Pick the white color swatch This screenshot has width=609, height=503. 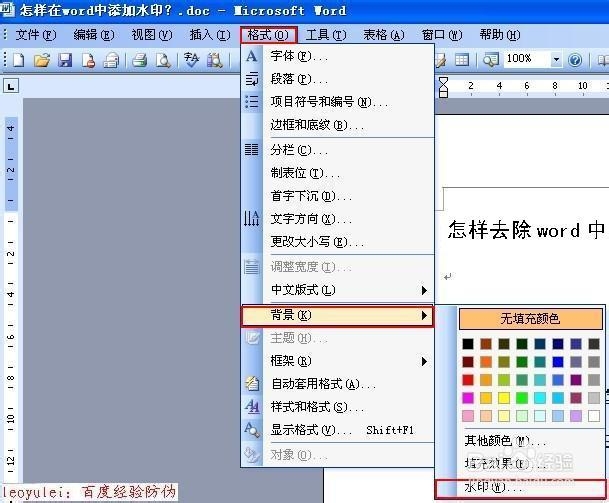(593, 416)
